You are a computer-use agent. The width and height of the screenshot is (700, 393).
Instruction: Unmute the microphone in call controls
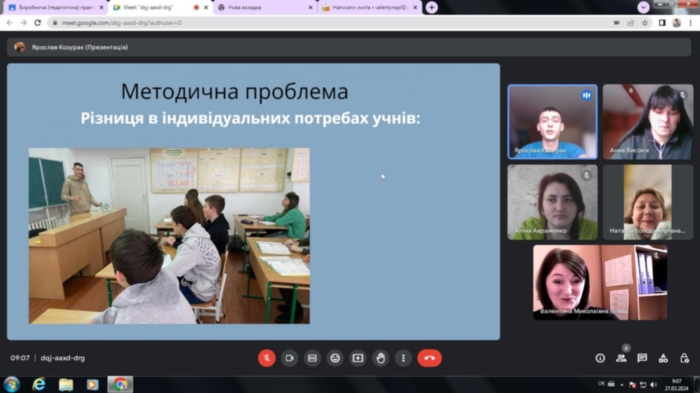[x=267, y=358]
